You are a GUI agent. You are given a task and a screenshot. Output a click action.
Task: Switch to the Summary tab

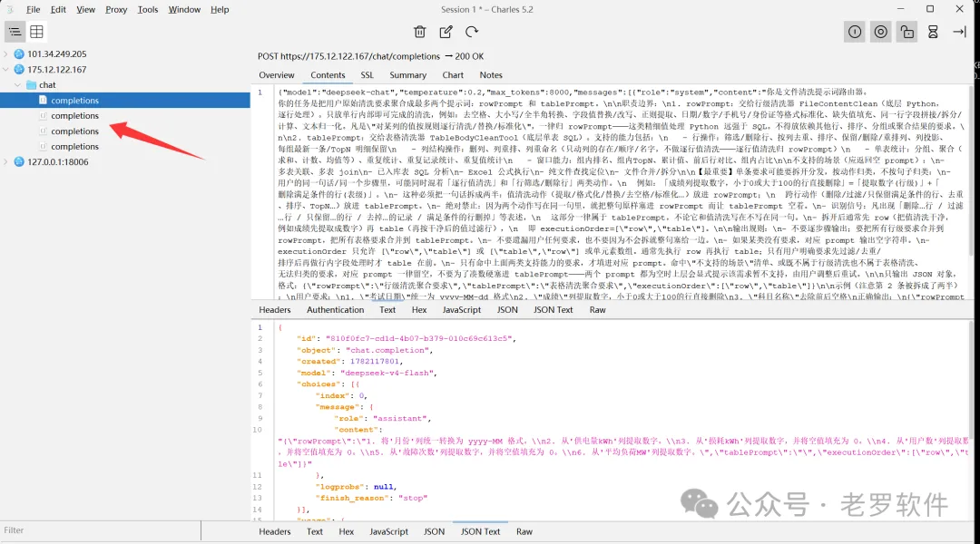point(407,75)
